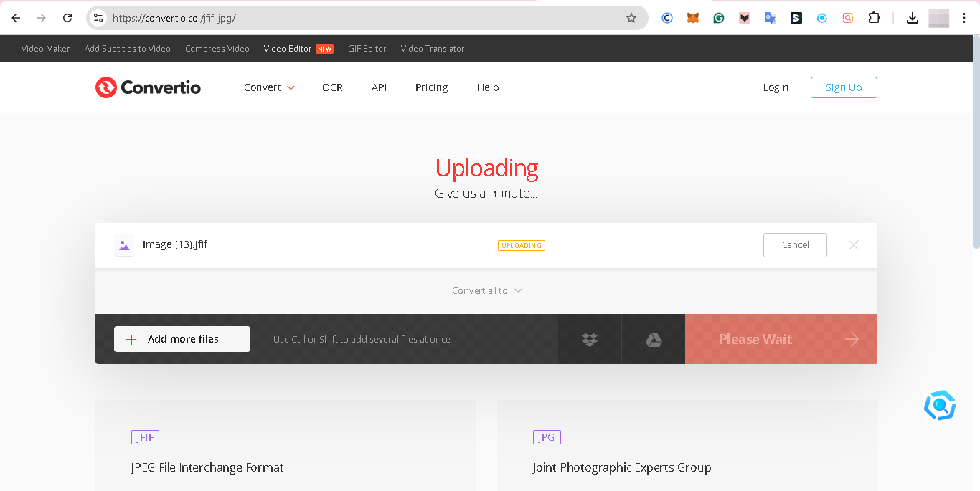Upload a file from Google Drive
Viewport: 980px width, 491px height.
[x=653, y=339]
